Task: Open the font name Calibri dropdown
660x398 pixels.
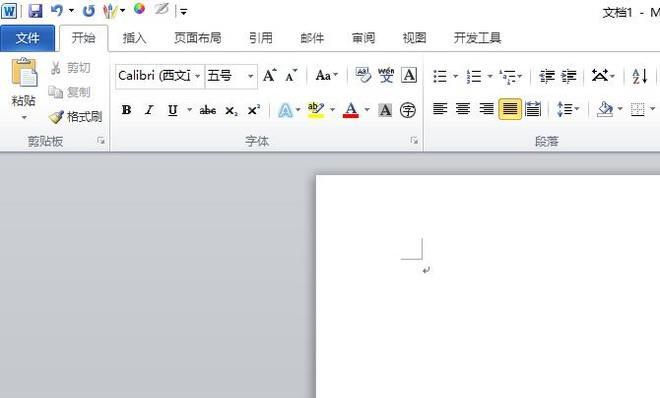Action: click(x=197, y=76)
